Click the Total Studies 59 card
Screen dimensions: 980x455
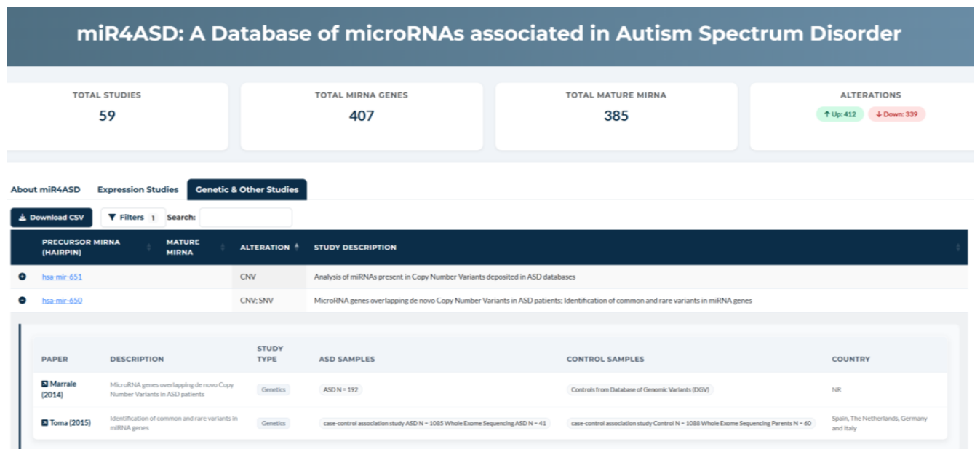tap(116, 116)
